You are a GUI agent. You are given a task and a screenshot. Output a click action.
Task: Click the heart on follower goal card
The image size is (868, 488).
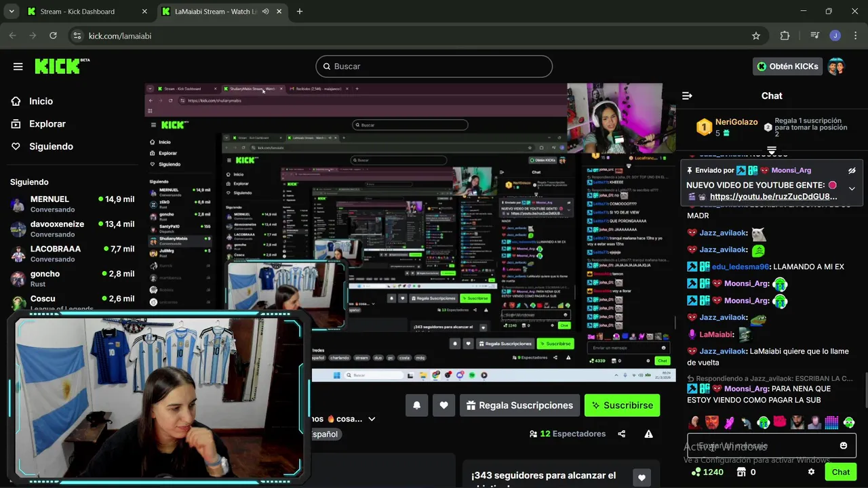click(x=642, y=478)
